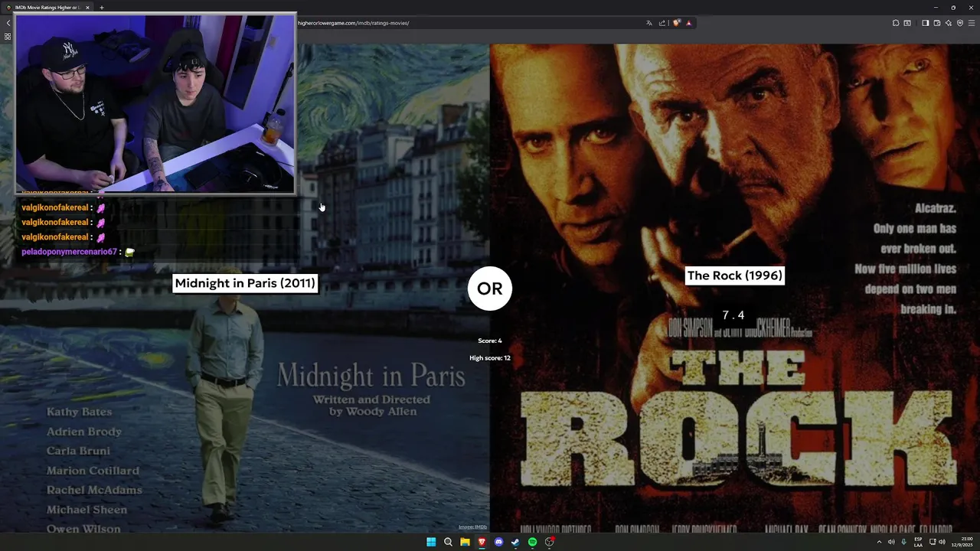This screenshot has width=980, height=551.
Task: Open taskbar clock showing 21:00
Action: click(x=962, y=542)
